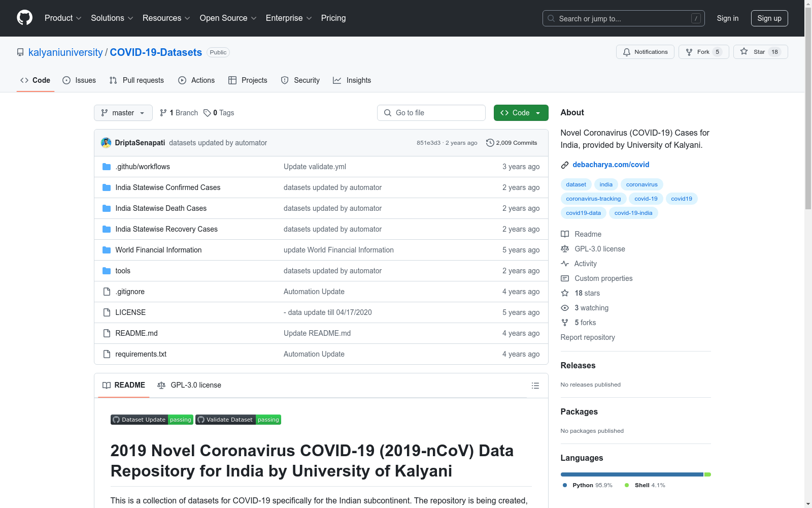Click the India Statewise Recovery Cases folder icon

point(107,229)
